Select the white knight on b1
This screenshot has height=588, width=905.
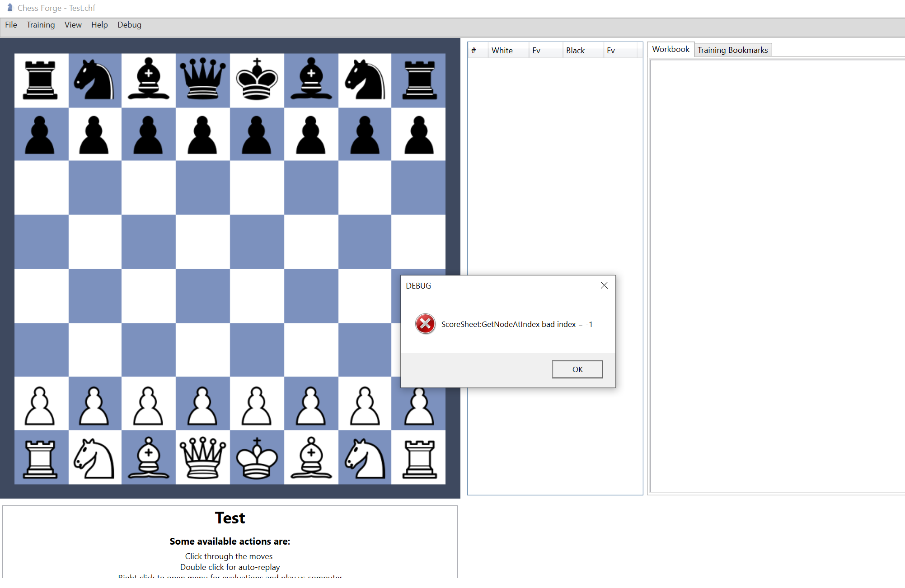[x=94, y=458]
